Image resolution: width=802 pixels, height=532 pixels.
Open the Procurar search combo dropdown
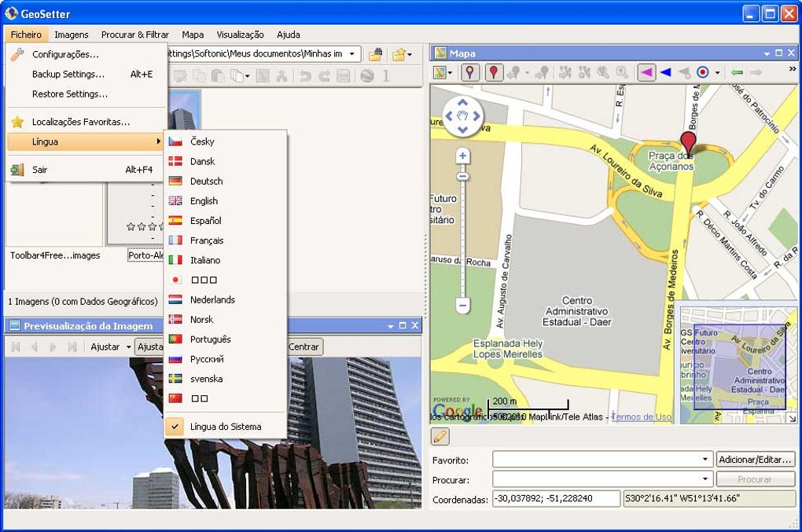point(705,479)
